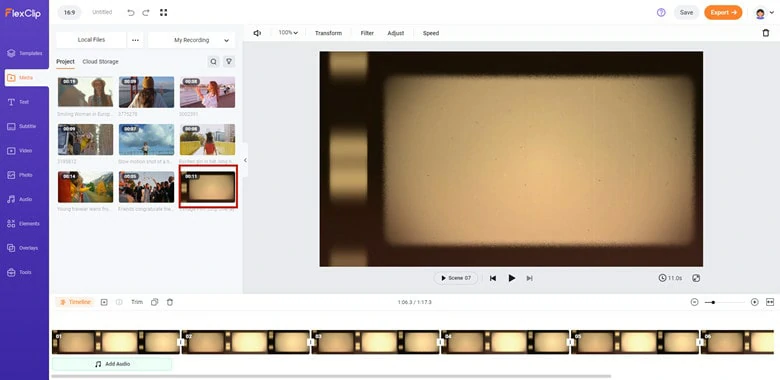Play the preview video
Viewport: 780px width, 380px height.
pos(511,278)
